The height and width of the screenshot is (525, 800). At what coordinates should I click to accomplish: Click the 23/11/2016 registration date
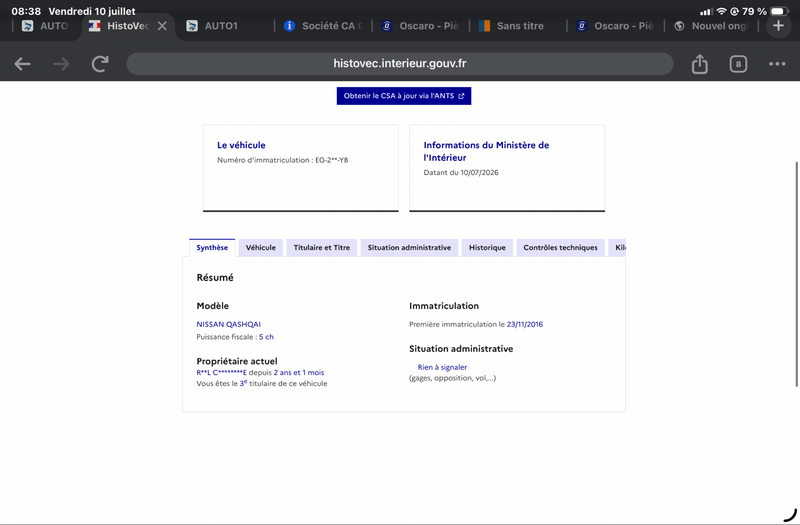tap(524, 324)
